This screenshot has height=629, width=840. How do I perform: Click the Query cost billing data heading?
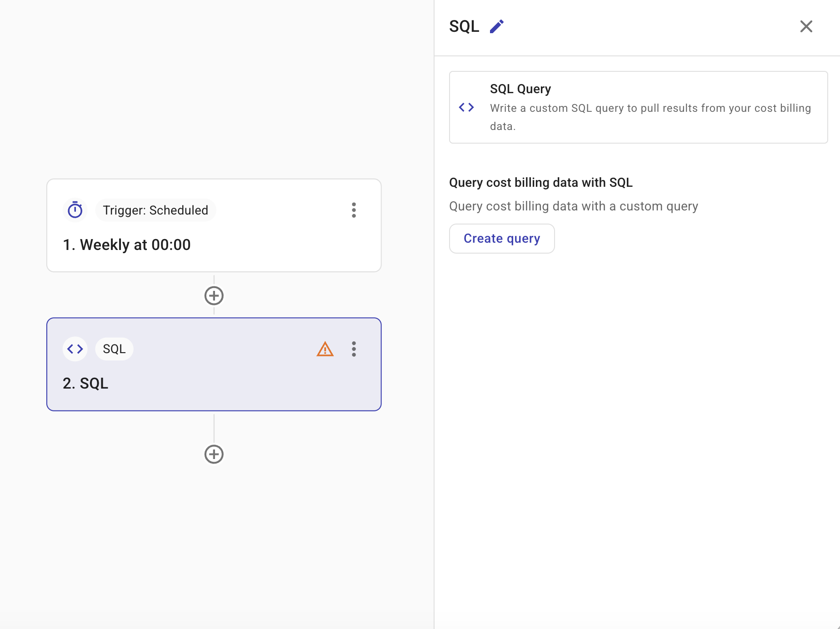[x=540, y=183]
